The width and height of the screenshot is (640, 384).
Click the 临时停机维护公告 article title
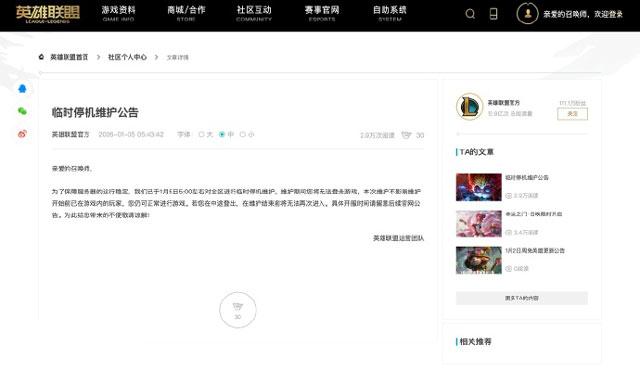point(95,112)
